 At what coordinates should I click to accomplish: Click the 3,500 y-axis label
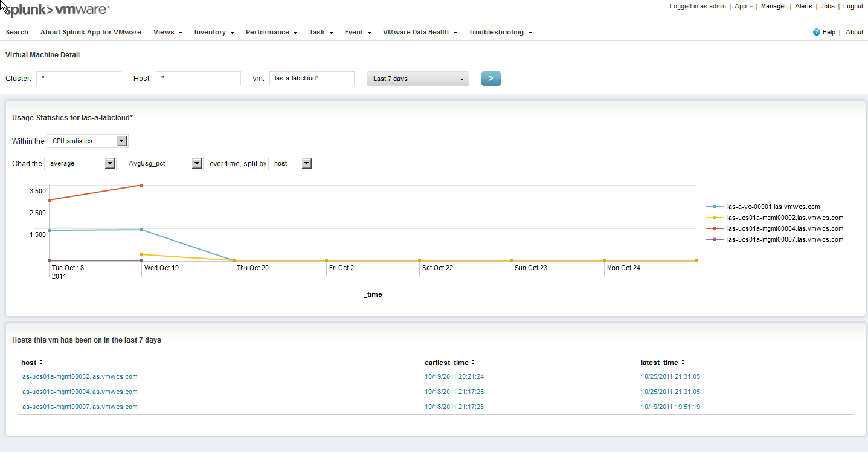tap(37, 191)
